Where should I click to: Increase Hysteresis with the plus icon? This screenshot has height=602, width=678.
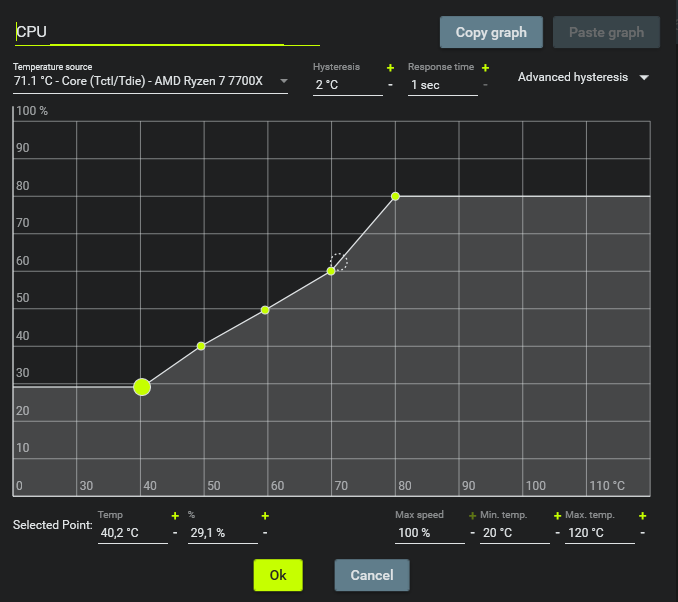390,68
